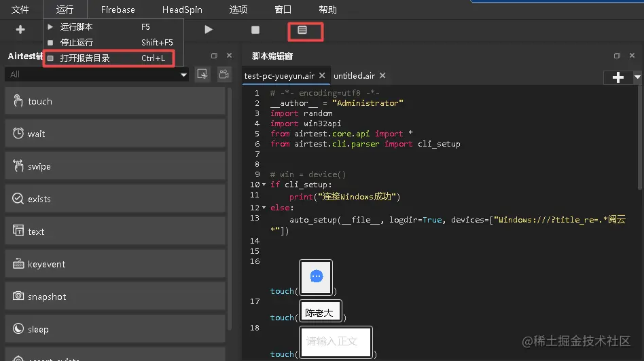
Task: Float the Airtest assistant panel
Action: [214, 56]
